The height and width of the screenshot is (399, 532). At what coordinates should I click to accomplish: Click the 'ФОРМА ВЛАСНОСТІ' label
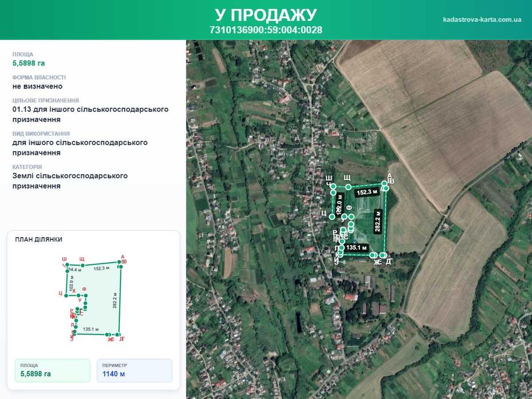[39, 78]
